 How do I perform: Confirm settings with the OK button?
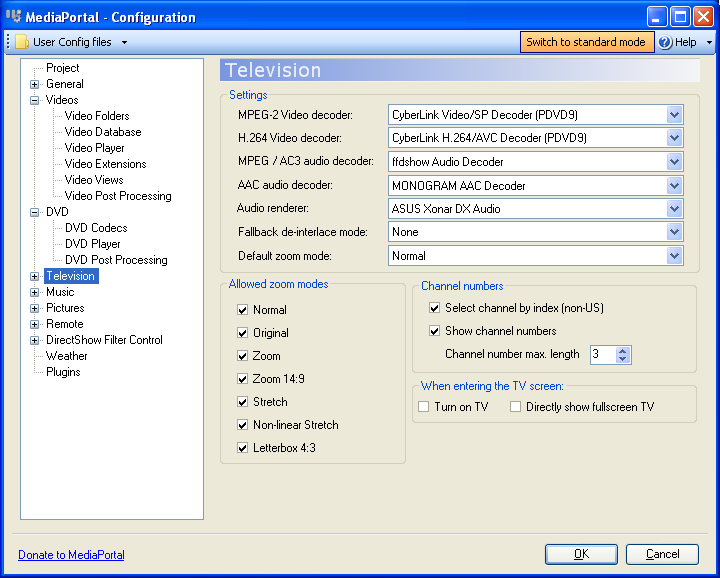point(581,555)
